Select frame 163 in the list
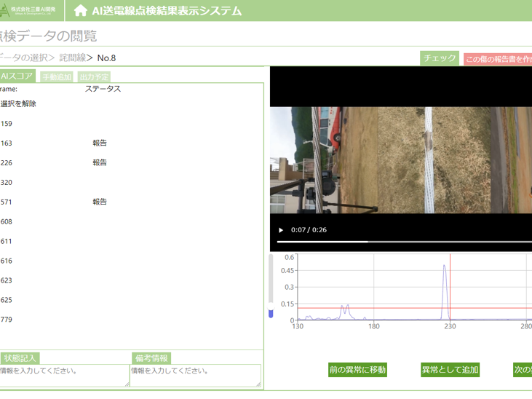The height and width of the screenshot is (399, 532). [7, 143]
